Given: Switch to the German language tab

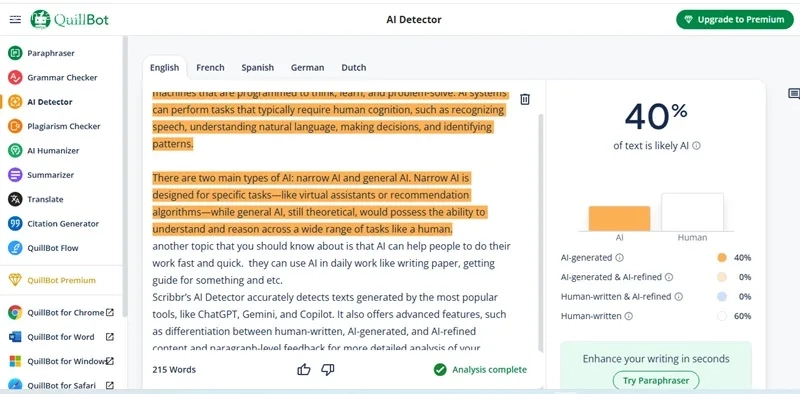Looking at the screenshot, I should pyautogui.click(x=307, y=67).
